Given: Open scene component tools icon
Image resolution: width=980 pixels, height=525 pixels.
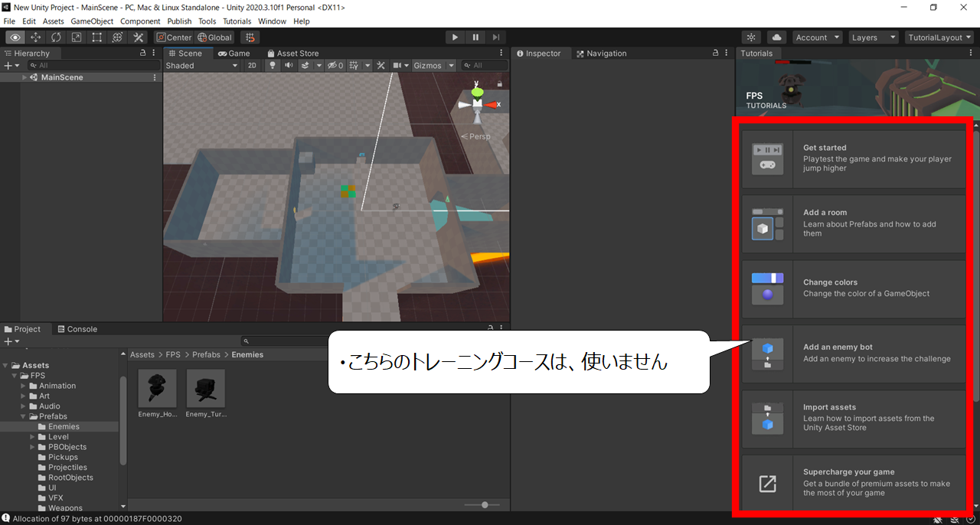Looking at the screenshot, I should [381, 66].
